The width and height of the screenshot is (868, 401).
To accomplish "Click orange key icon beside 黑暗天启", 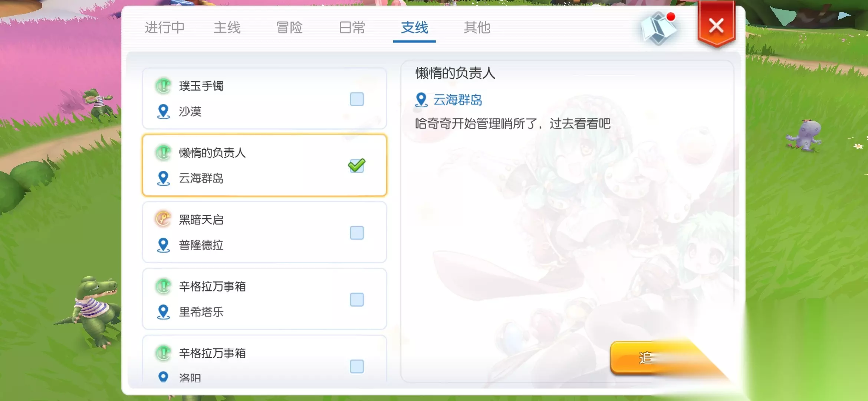I will point(163,219).
